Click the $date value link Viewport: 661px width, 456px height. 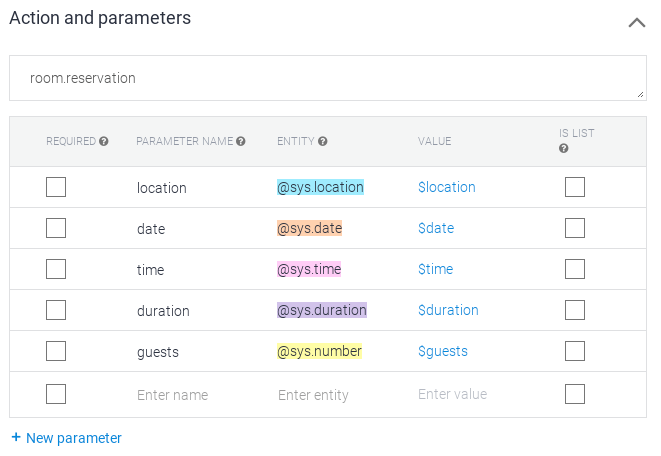(x=436, y=228)
